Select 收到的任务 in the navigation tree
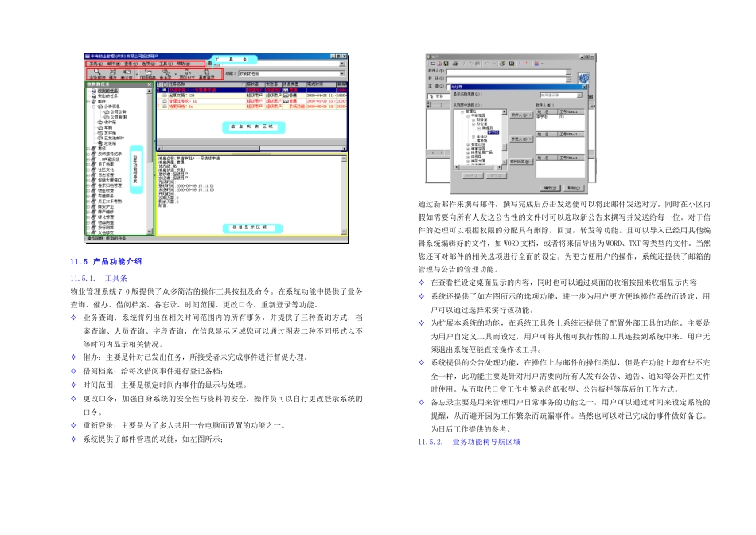 coord(108,91)
